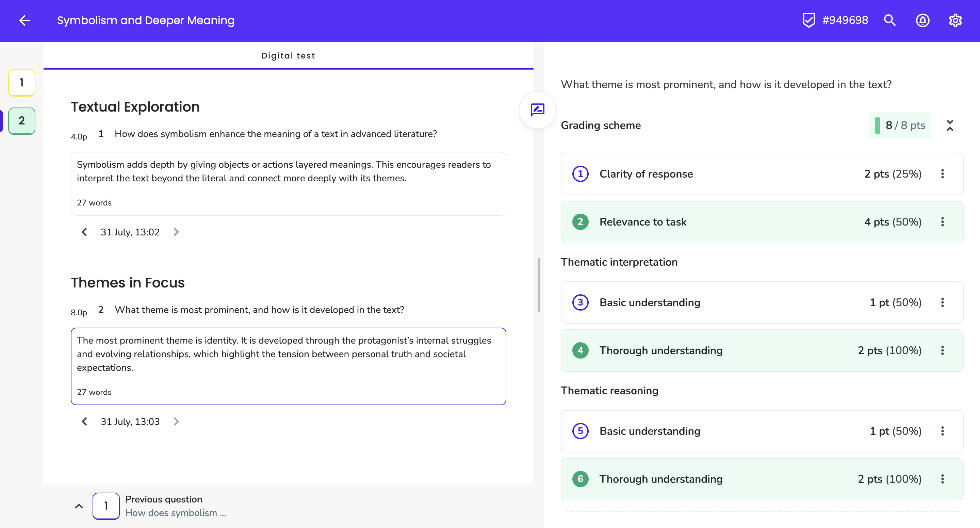Click the Textual Exploration heading

pyautogui.click(x=135, y=107)
